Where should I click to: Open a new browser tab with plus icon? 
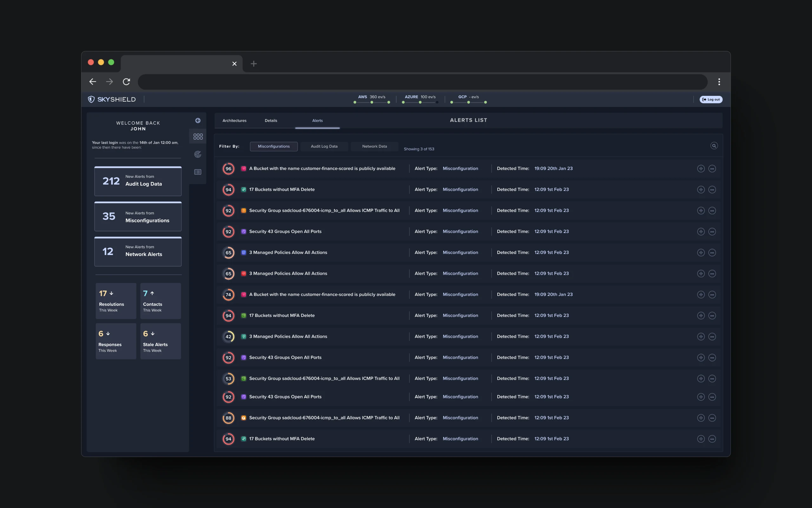pyautogui.click(x=254, y=63)
